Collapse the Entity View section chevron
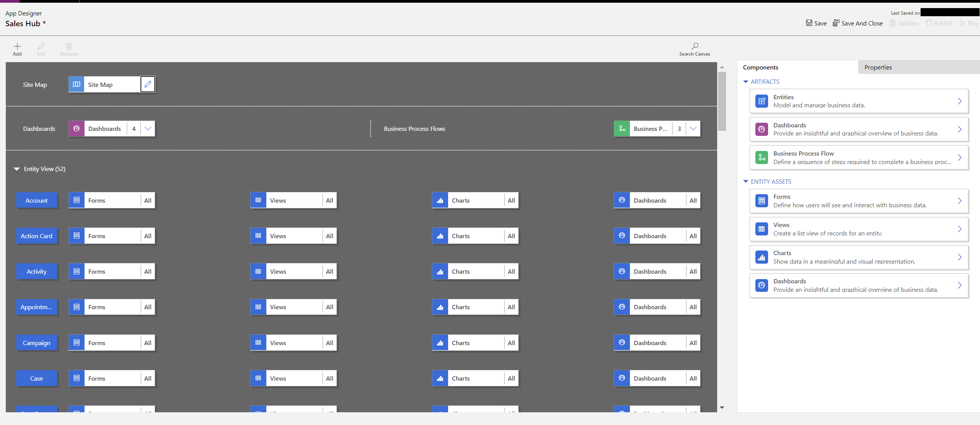Viewport: 980px width, 425px height. (x=16, y=169)
